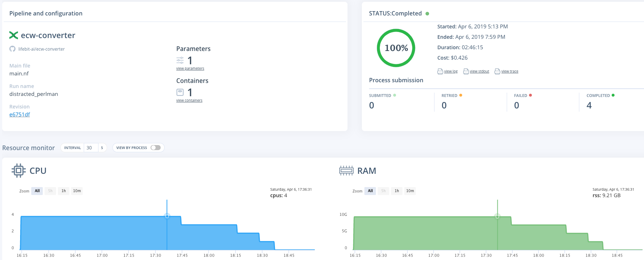
Task: Click the parameters count number 1
Action: pyautogui.click(x=190, y=60)
